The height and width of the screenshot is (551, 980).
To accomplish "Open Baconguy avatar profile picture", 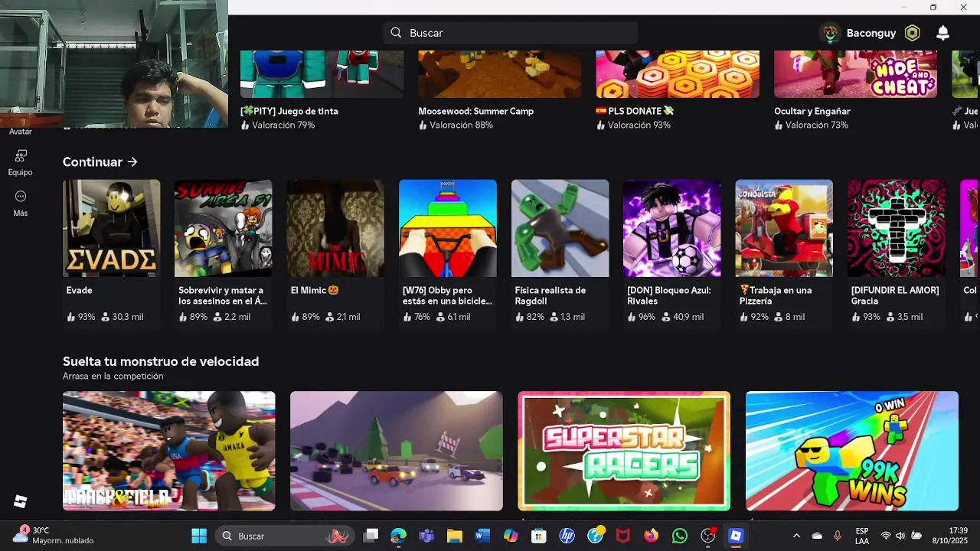I will click(x=830, y=33).
